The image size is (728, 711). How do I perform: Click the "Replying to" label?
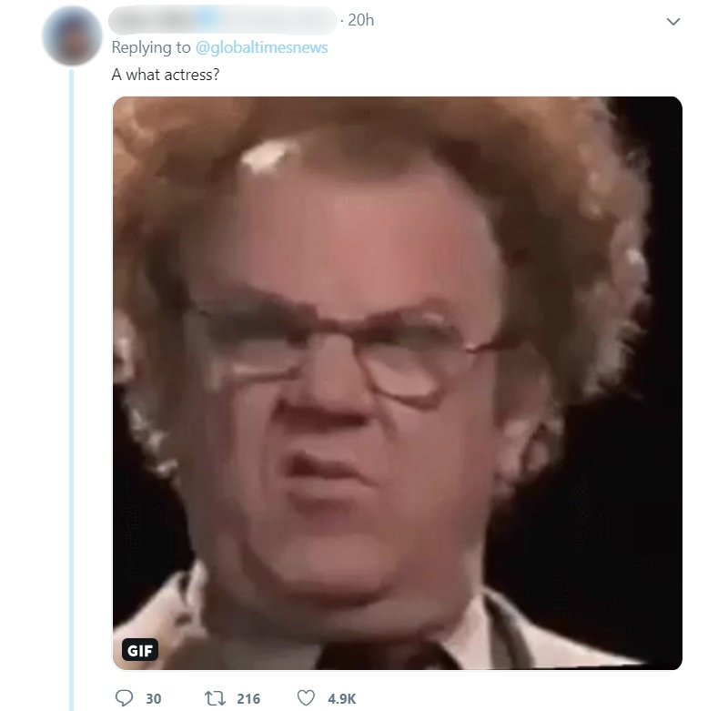[x=151, y=47]
